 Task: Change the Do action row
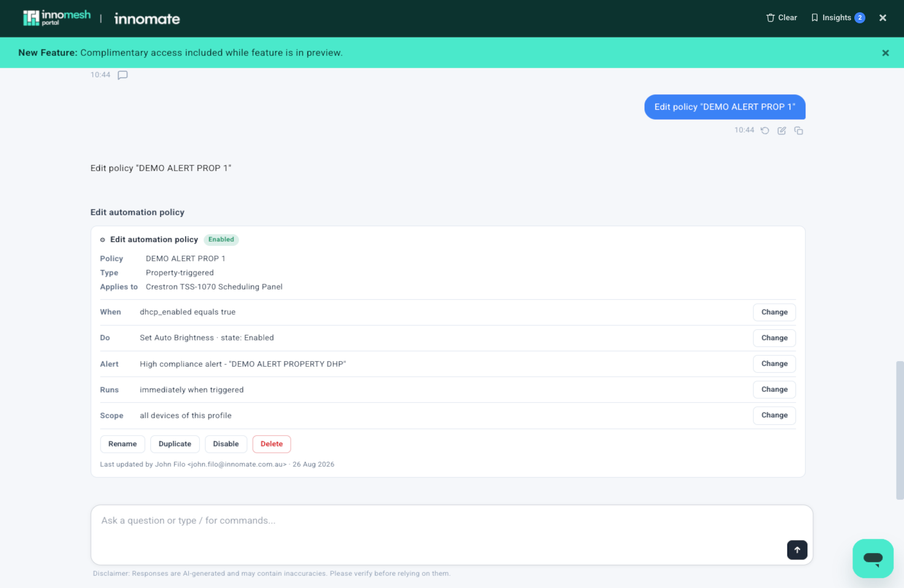pos(774,338)
